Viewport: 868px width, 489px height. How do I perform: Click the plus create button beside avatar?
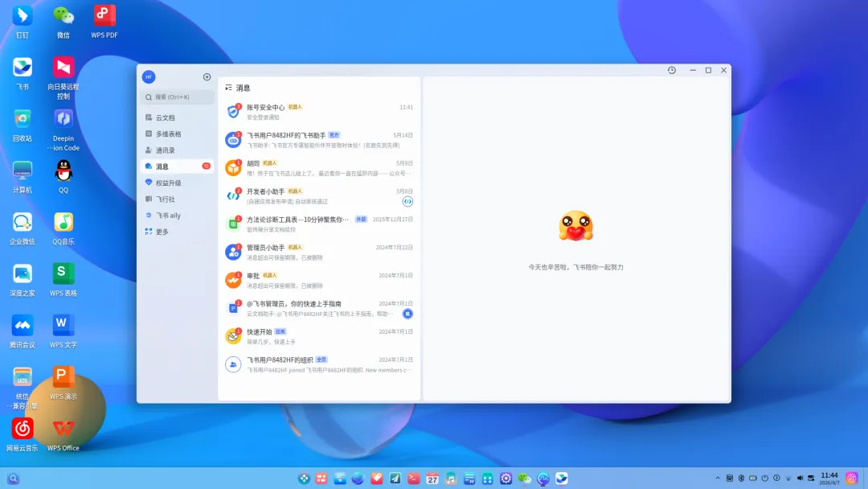coord(207,77)
